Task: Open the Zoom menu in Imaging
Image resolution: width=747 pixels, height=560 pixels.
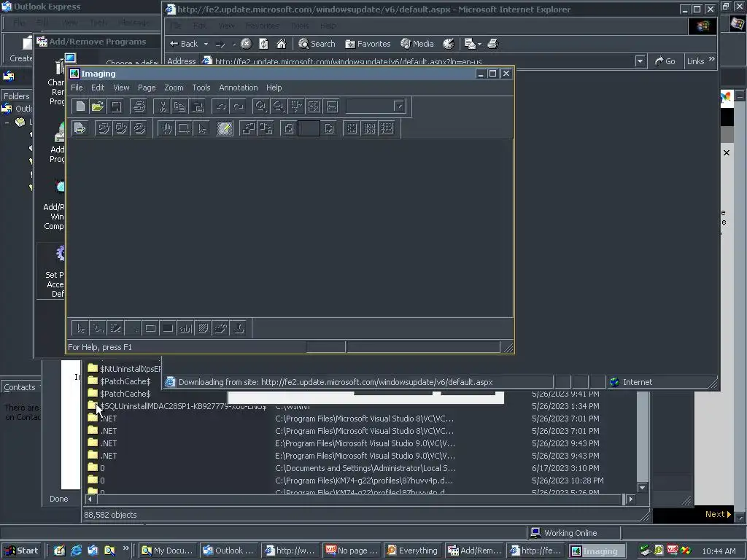Action: pyautogui.click(x=174, y=87)
